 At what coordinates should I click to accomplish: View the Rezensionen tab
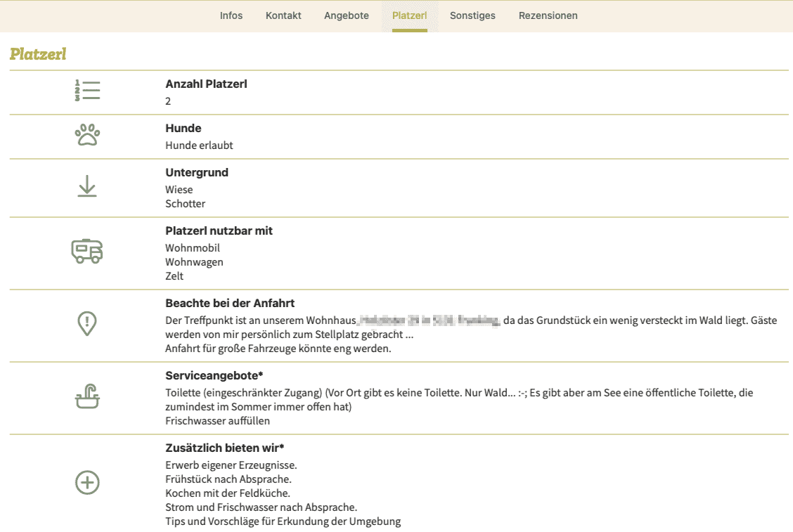click(548, 15)
